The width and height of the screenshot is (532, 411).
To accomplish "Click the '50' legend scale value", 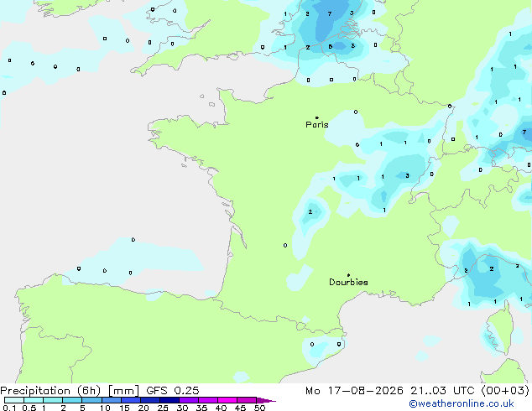I will pyautogui.click(x=259, y=408).
